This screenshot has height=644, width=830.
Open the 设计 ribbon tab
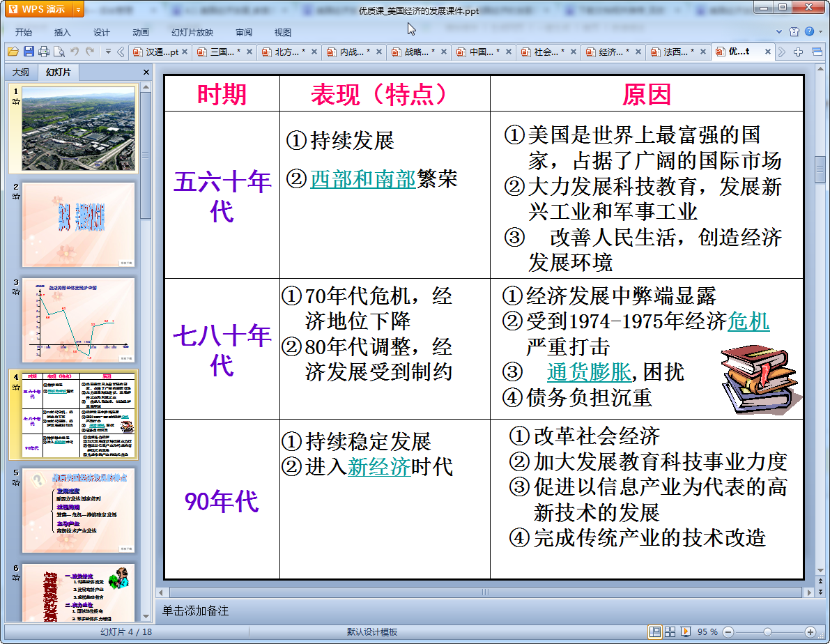coord(102,32)
